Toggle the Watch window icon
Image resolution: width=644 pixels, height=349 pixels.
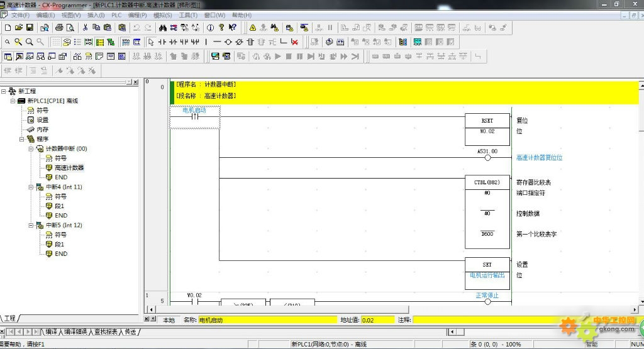pos(30,56)
